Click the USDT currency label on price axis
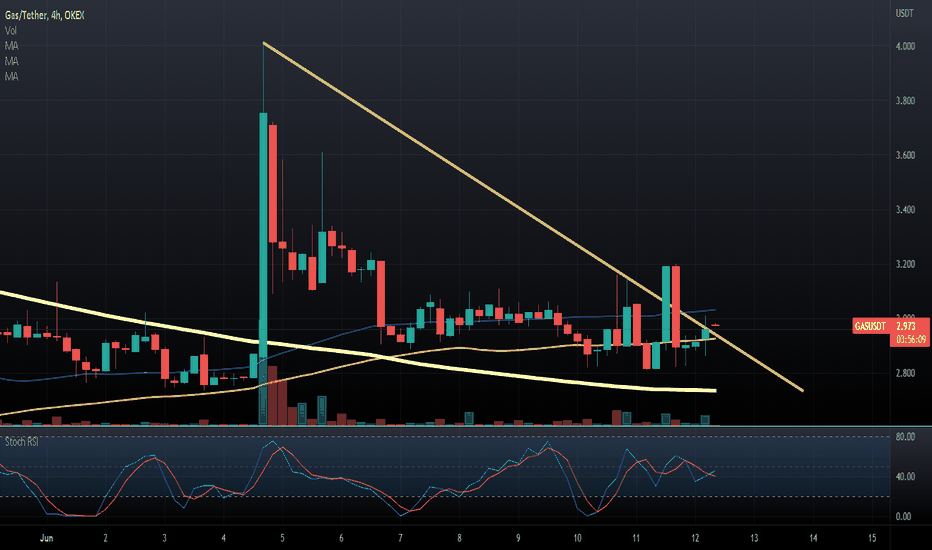This screenshot has height=550, width=932. tap(904, 14)
